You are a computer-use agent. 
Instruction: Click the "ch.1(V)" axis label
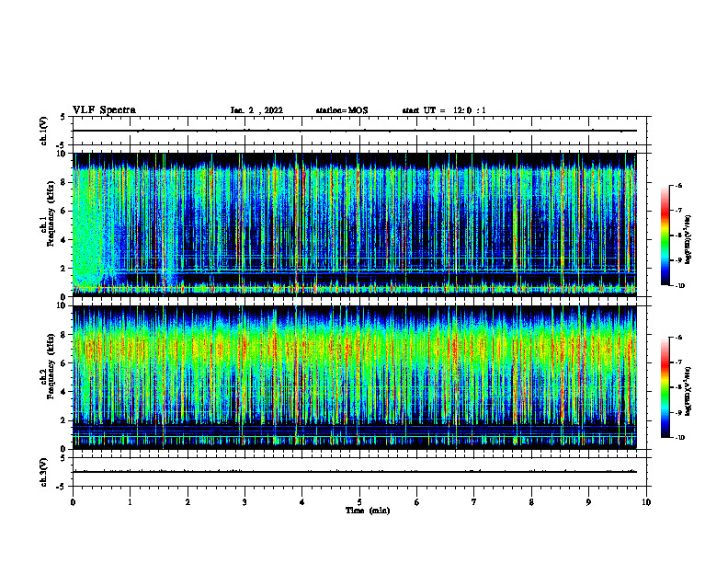click(x=44, y=131)
